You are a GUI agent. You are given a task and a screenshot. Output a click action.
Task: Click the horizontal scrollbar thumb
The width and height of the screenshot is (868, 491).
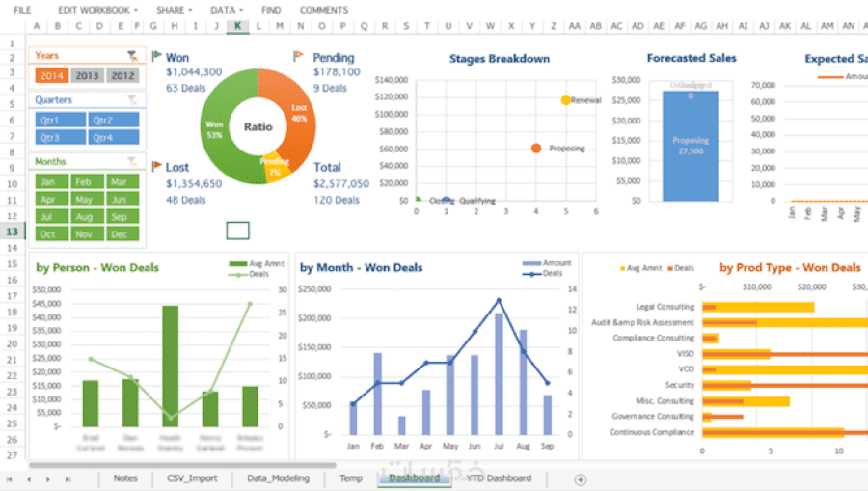182,465
